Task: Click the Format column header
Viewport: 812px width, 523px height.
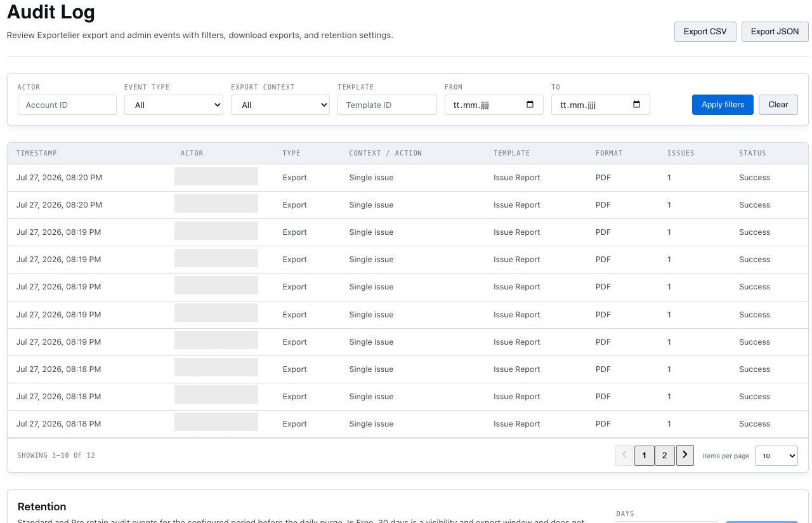Action: point(609,153)
